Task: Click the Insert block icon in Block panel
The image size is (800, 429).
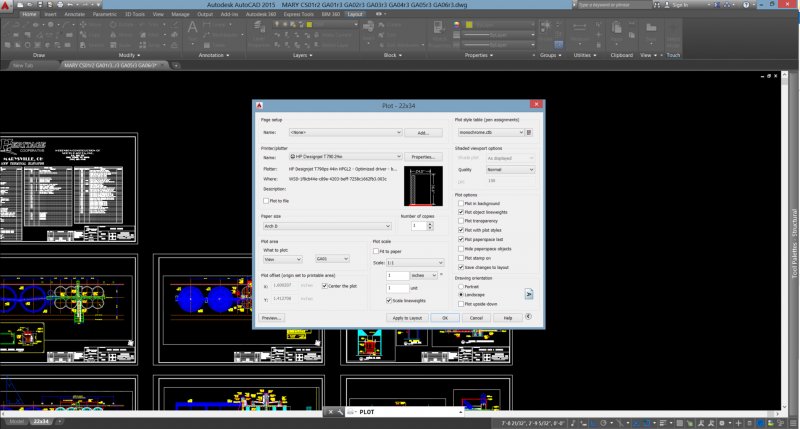Action: coord(368,28)
